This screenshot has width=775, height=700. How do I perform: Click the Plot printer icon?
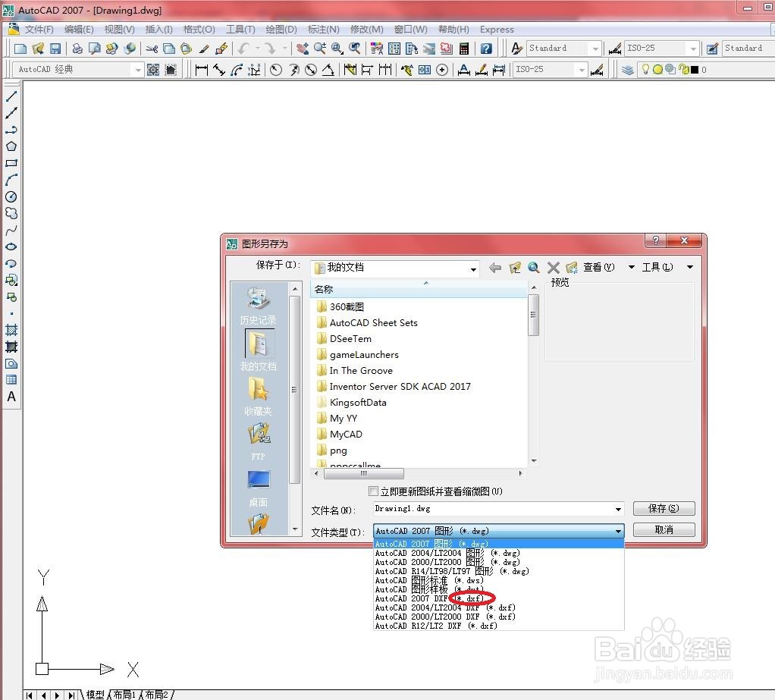click(77, 49)
